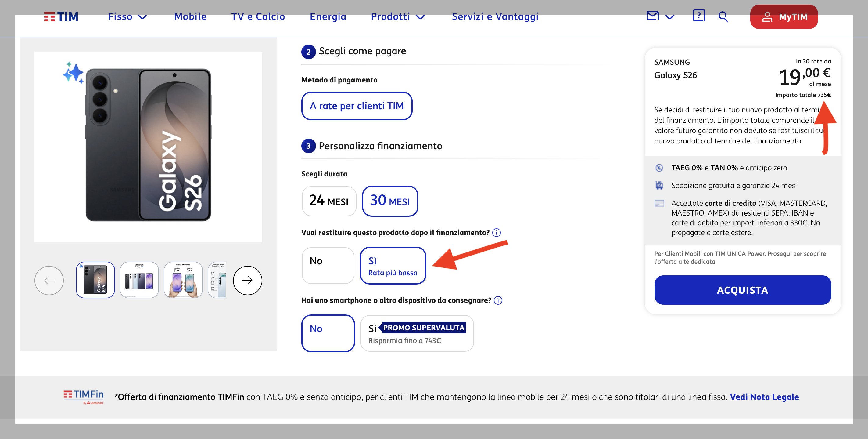Expand the Prodotti dropdown menu

point(398,16)
